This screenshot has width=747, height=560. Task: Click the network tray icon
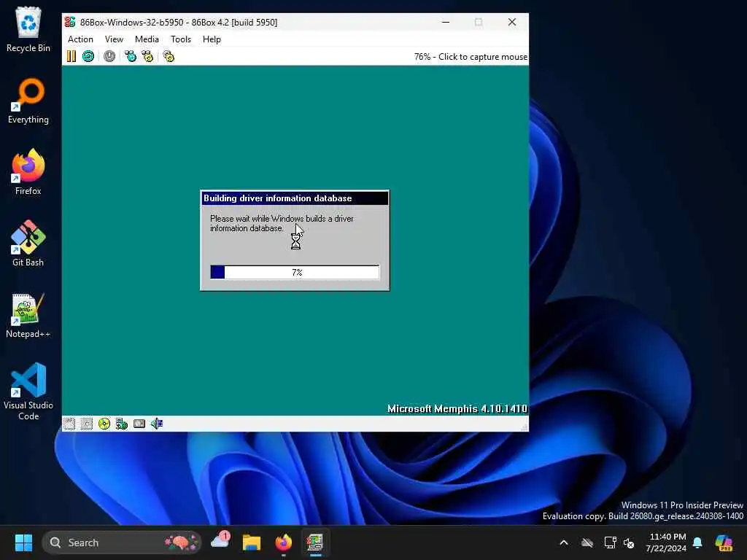(x=611, y=542)
